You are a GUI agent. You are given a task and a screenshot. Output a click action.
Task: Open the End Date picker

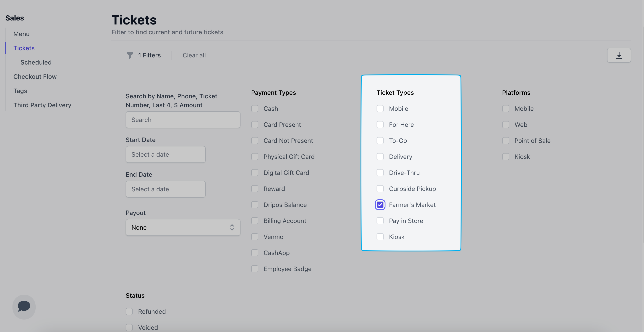(165, 189)
